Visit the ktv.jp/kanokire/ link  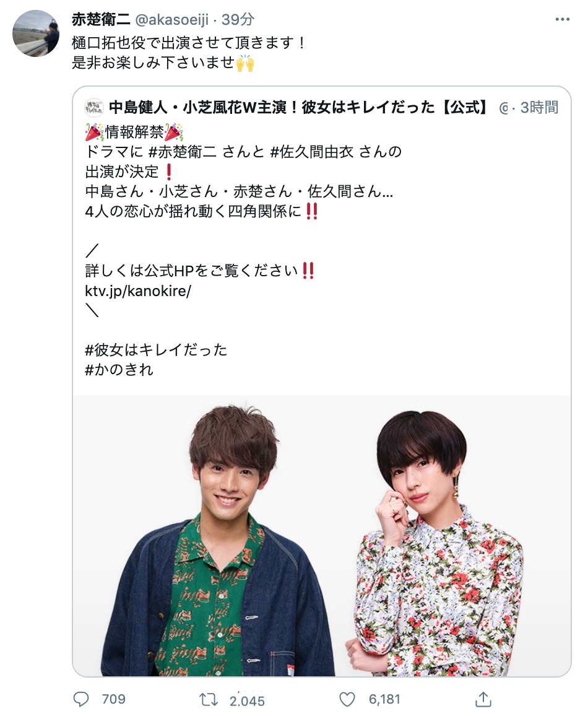(138, 290)
